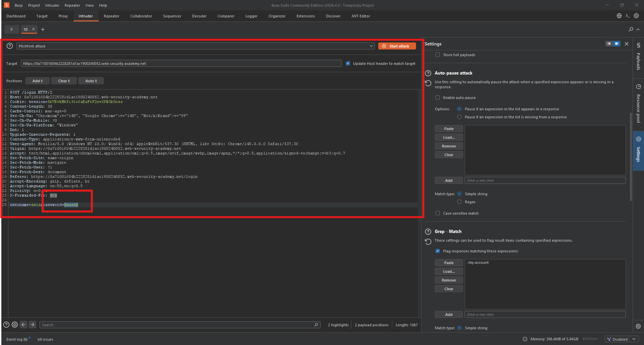
Task: Close the Settings side panel
Action: click(x=627, y=44)
